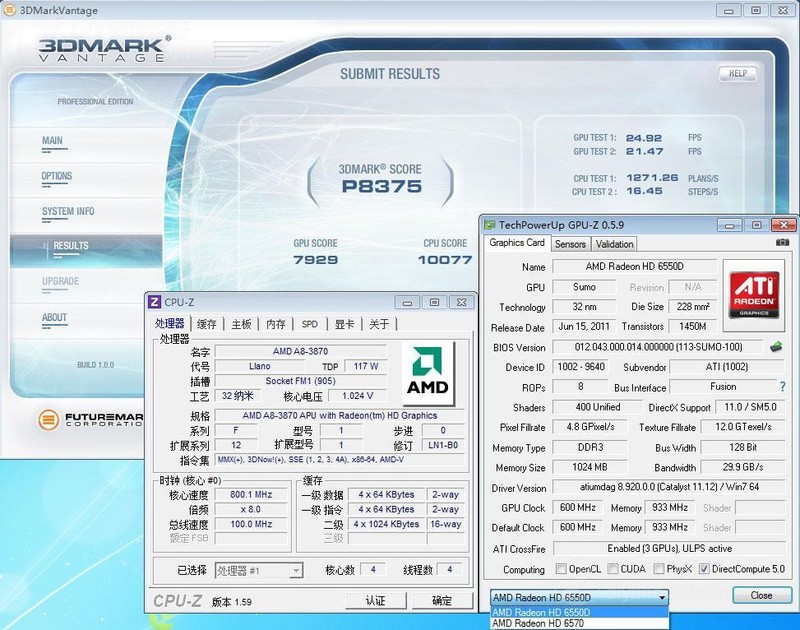The height and width of the screenshot is (630, 800).
Task: Click the Close button in GPU-Z
Action: pyautogui.click(x=761, y=595)
